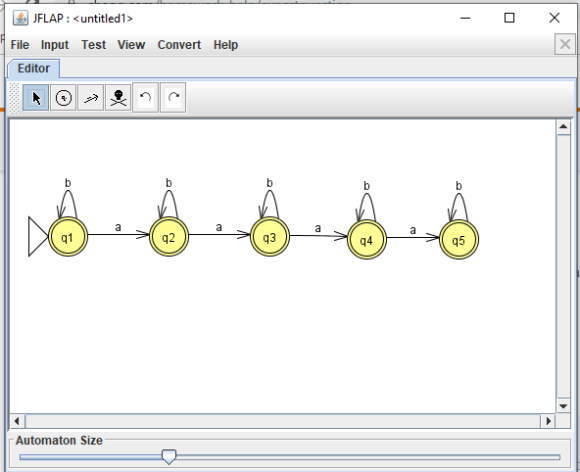580x472 pixels.
Task: Open the View menu
Action: (131, 45)
